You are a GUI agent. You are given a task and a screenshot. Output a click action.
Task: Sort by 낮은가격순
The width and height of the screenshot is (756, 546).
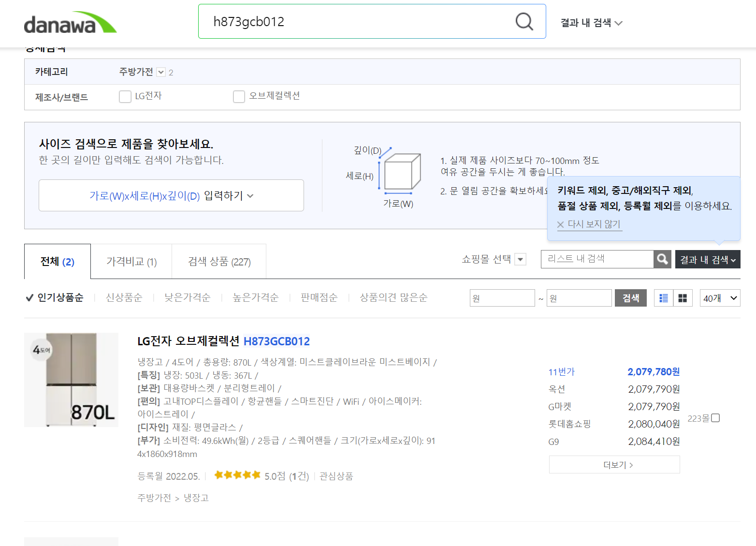(x=188, y=297)
